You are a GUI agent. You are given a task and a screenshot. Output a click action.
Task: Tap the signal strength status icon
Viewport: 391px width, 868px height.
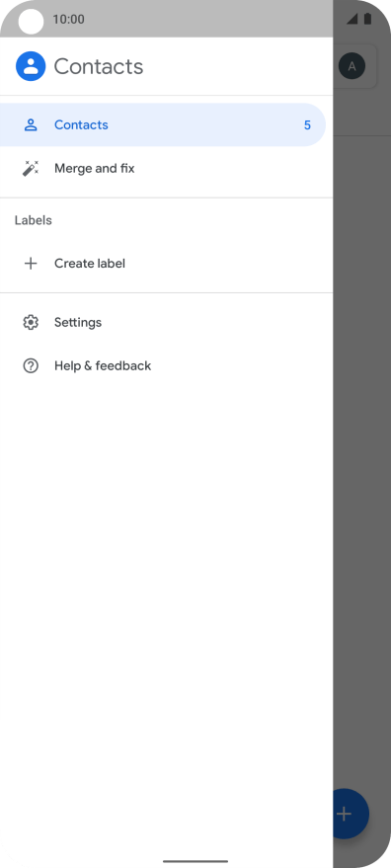click(x=352, y=19)
